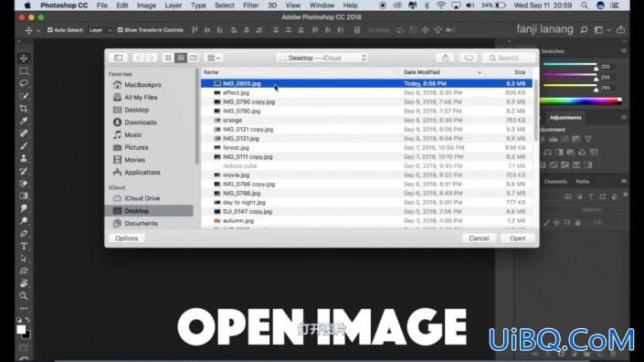
Task: Select the Eyedropper tool
Action: pos(24,121)
